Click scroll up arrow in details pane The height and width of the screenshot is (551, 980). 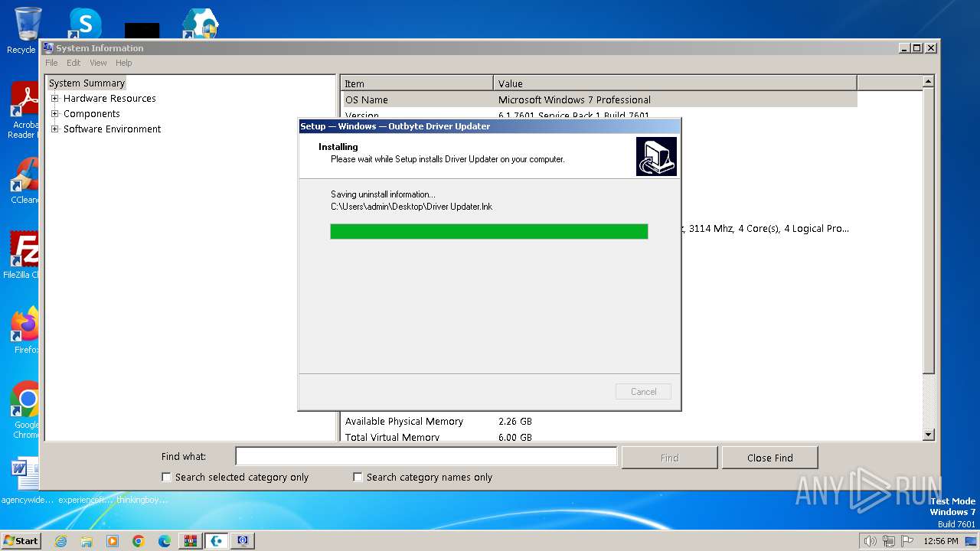click(x=929, y=81)
